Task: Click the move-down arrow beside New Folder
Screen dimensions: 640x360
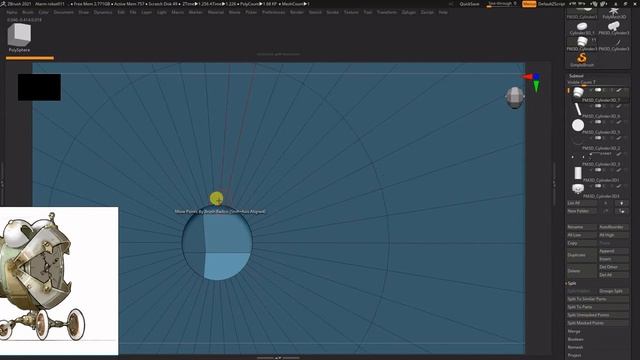Action: 621,211
